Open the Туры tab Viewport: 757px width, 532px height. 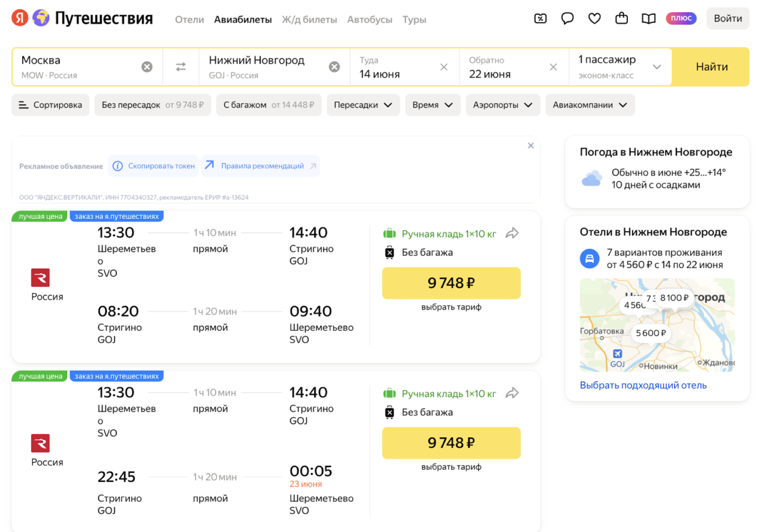pyautogui.click(x=414, y=19)
